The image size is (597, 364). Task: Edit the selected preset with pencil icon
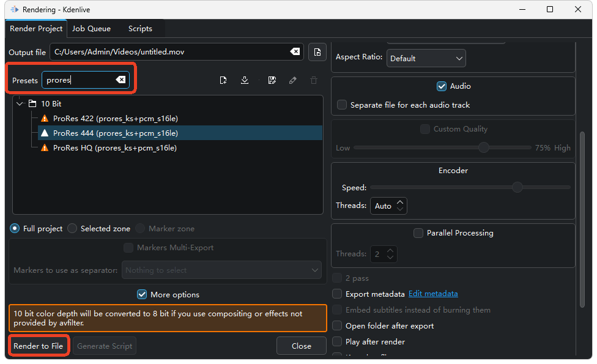(x=293, y=80)
